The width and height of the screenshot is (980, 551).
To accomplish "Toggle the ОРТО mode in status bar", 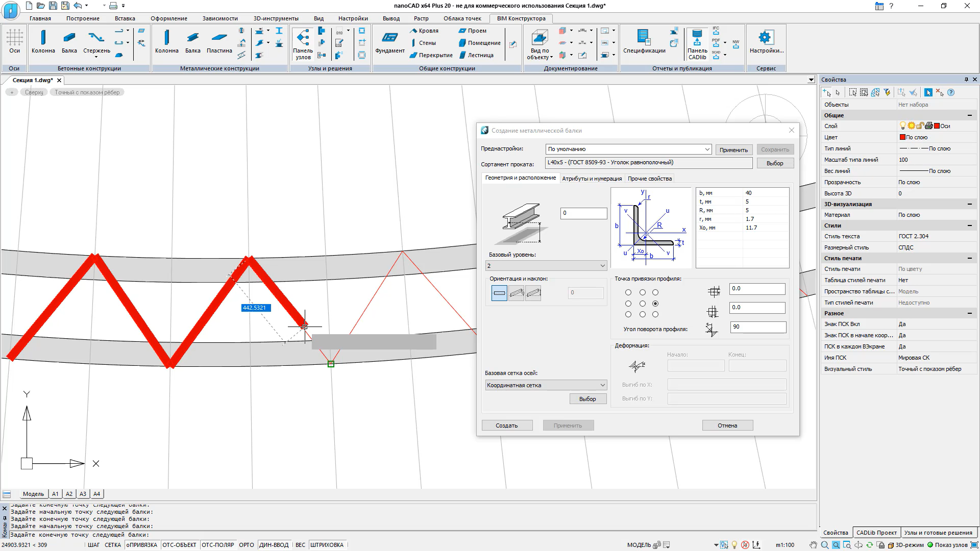I will click(246, 545).
